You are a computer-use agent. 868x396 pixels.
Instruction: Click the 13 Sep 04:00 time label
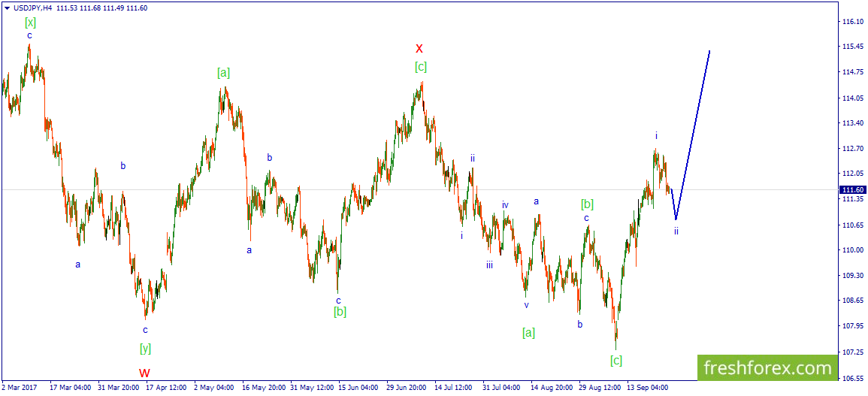tap(647, 388)
